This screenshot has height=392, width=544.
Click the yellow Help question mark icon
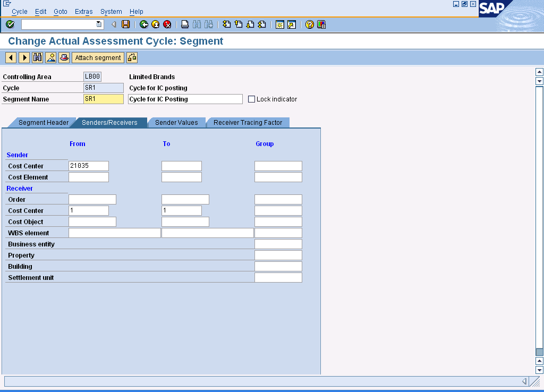tap(310, 24)
